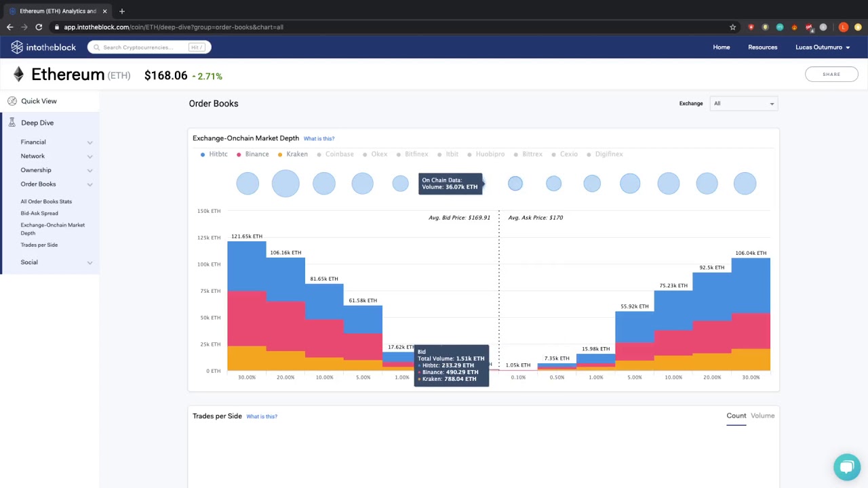Open Exchange-Onchain Market Depth sidebar item
Screen dimensions: 868x488
point(53,229)
